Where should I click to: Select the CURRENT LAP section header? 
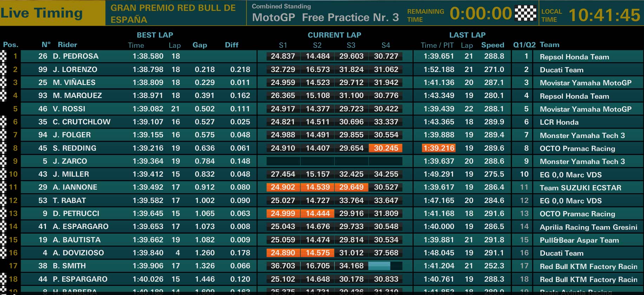tap(334, 35)
